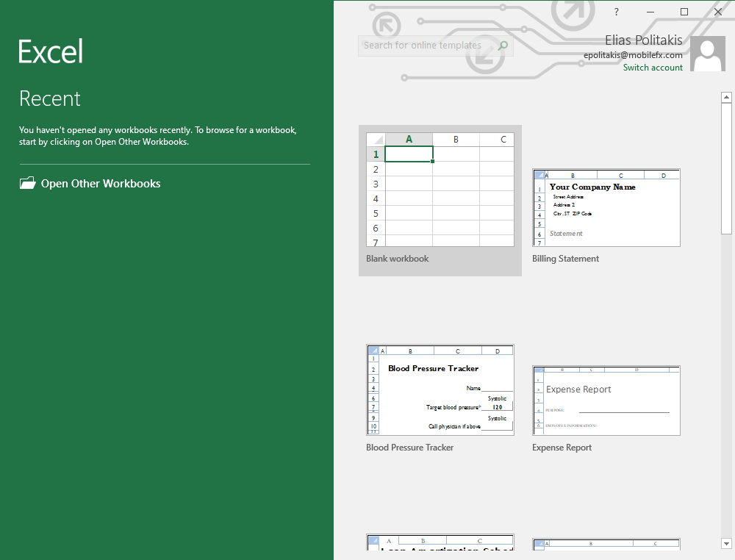Open the Help question mark icon
The image size is (735, 560).
tap(617, 12)
